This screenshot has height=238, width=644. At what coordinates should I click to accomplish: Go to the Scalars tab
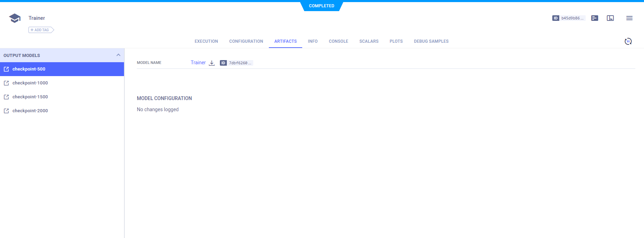click(369, 41)
